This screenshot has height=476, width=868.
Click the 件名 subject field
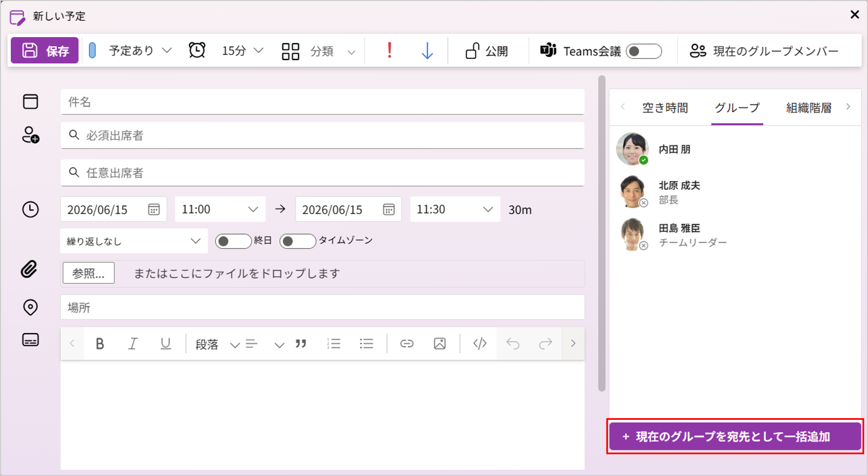[322, 102]
